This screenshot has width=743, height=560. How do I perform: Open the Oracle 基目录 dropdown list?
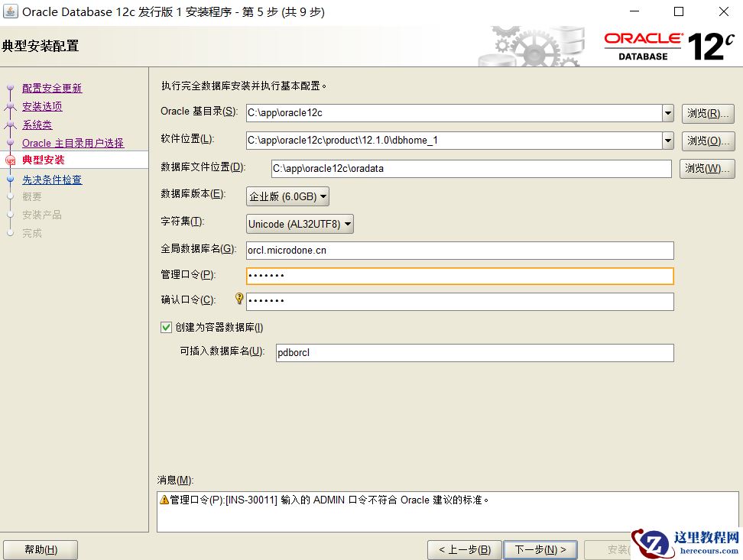click(667, 112)
